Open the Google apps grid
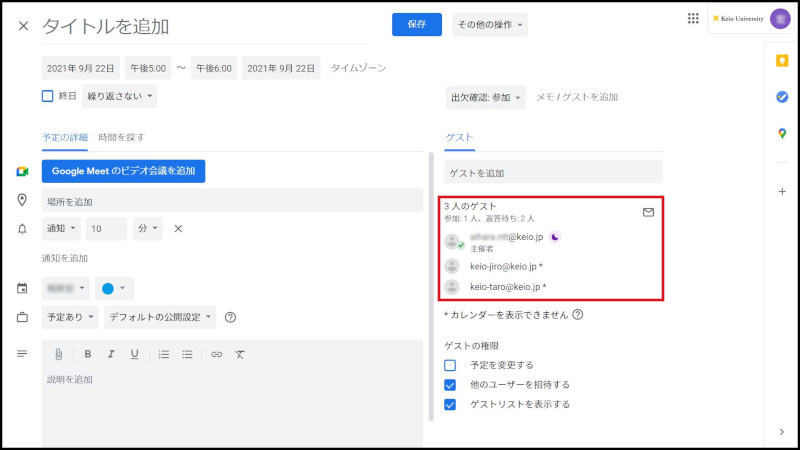 [x=693, y=19]
